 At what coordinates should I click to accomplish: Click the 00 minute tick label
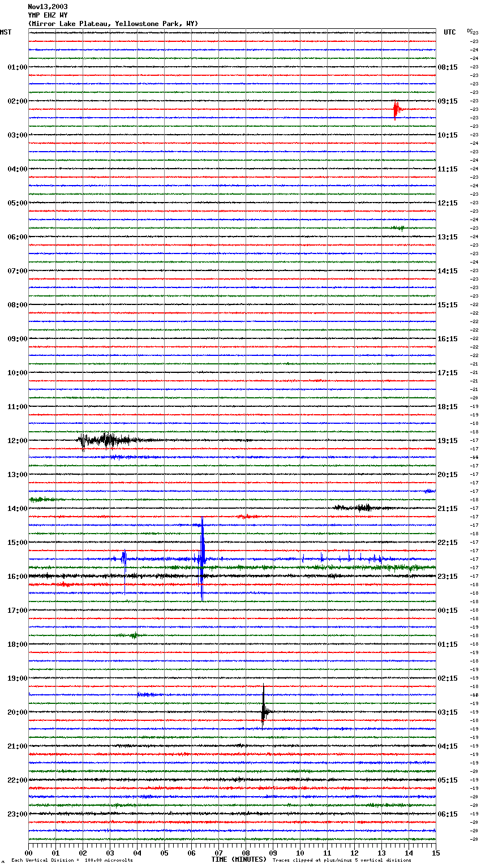[28, 853]
